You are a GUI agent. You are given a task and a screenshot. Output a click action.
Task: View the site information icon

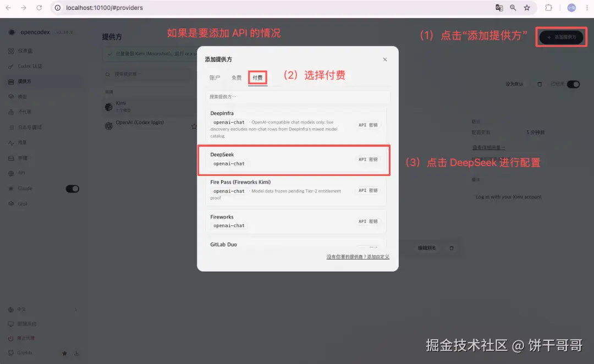tap(58, 8)
